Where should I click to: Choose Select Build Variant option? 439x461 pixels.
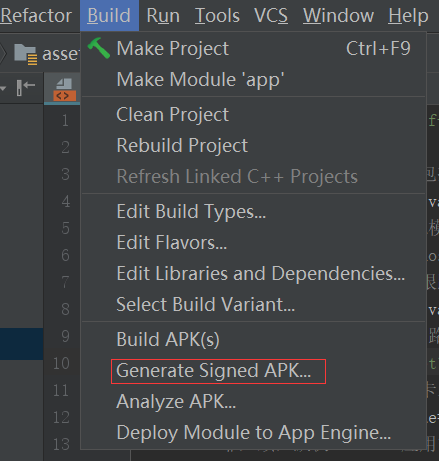[x=253, y=304]
